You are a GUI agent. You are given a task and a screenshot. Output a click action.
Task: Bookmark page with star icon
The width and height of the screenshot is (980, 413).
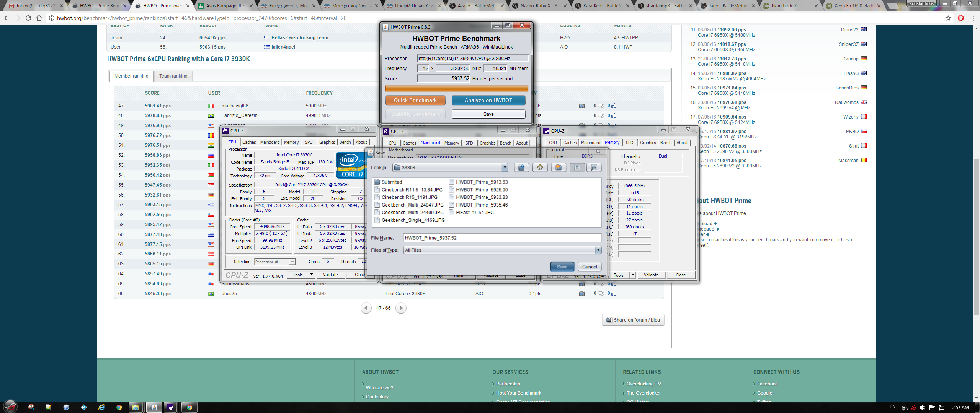[x=948, y=18]
